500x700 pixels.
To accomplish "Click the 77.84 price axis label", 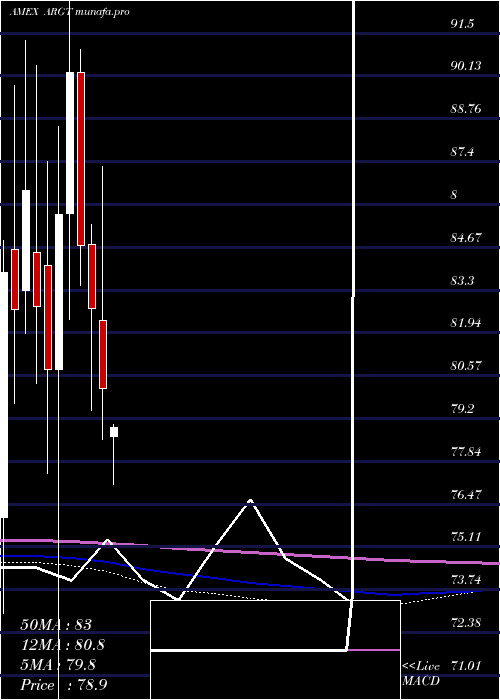I will point(466,452).
